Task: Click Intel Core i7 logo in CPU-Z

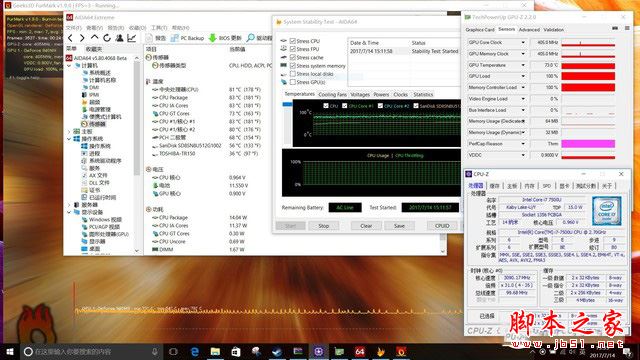Action: click(x=607, y=211)
